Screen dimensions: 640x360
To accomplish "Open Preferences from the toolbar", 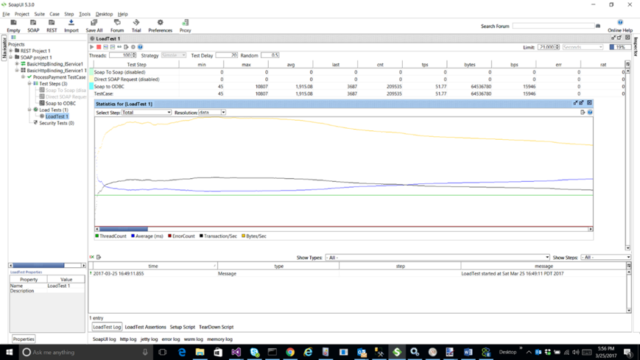I will click(x=160, y=26).
